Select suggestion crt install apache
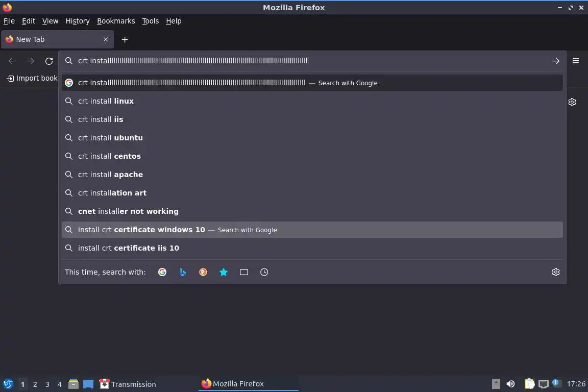 (x=312, y=175)
